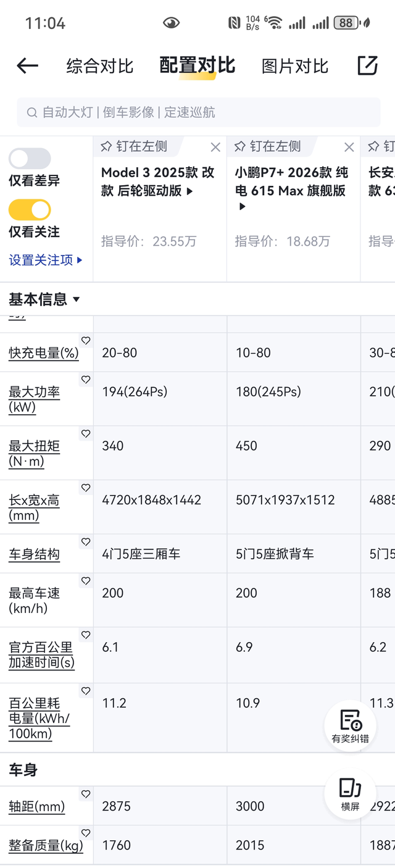The width and height of the screenshot is (395, 868).
Task: Tap the NFC icon in the status bar
Action: 235,23
